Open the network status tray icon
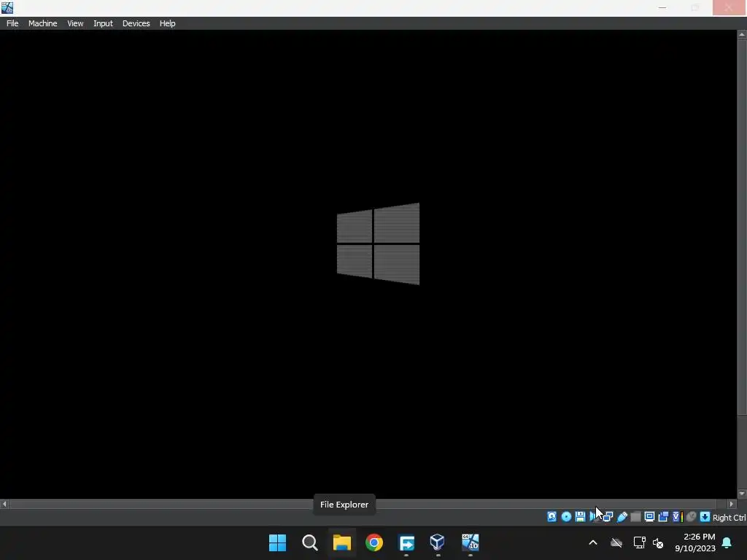Screen dimensions: 747x560 (639, 542)
